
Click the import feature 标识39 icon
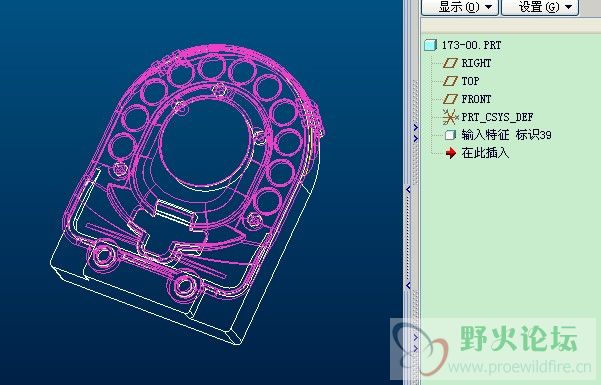click(x=450, y=135)
